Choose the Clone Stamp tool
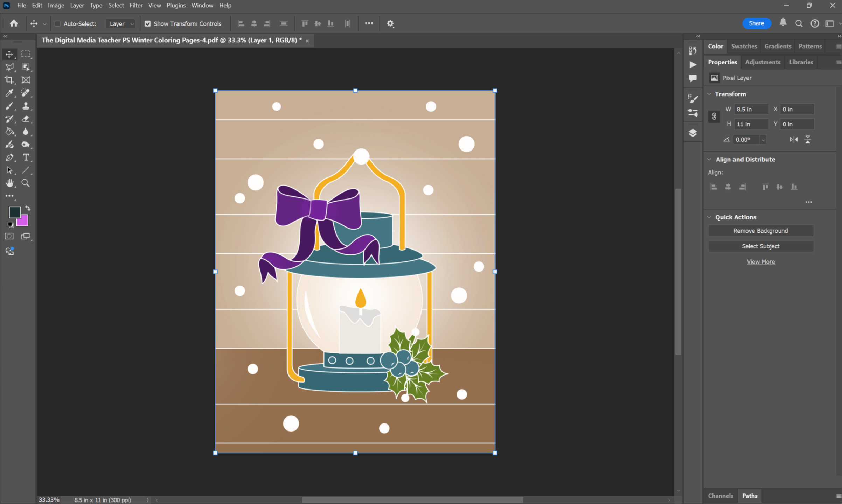The image size is (842, 504). (26, 106)
